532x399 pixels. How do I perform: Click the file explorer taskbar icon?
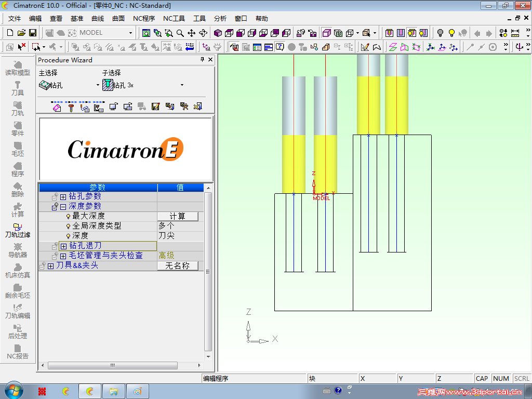click(x=114, y=392)
